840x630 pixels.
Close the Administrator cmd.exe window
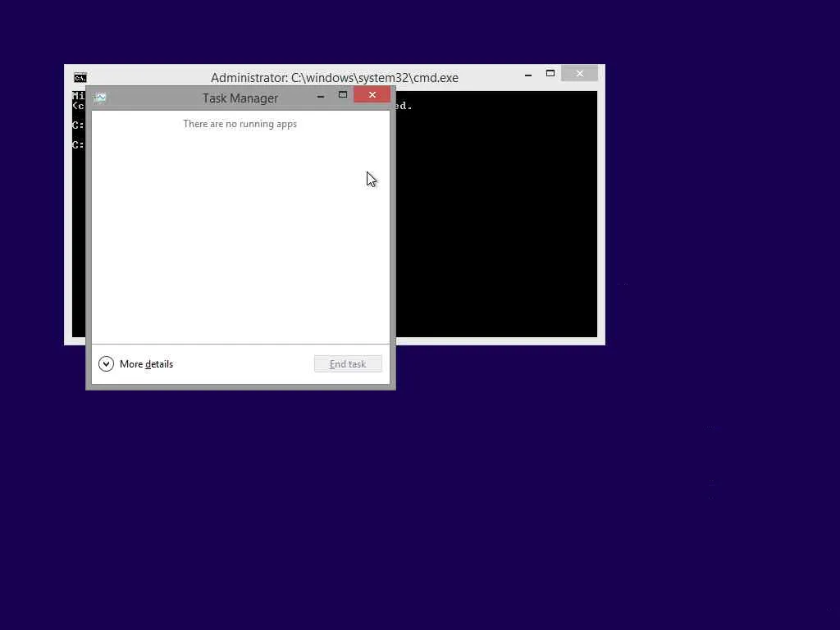[580, 73]
